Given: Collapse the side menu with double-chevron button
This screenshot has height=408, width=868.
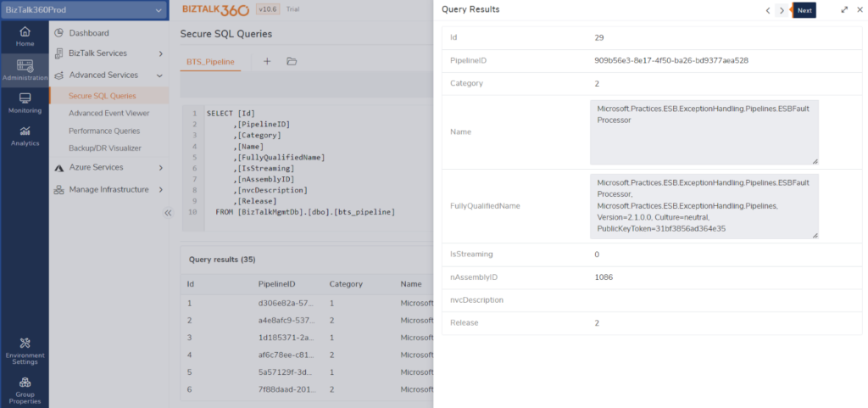Looking at the screenshot, I should click(x=169, y=213).
